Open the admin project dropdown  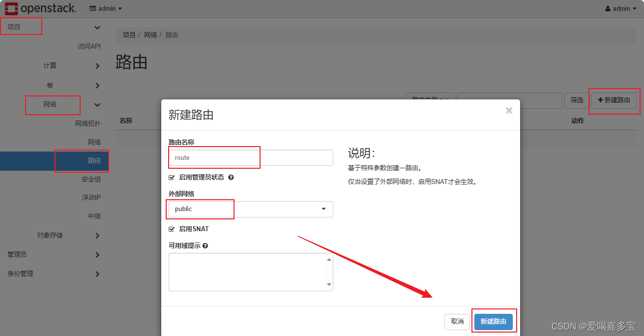(106, 8)
